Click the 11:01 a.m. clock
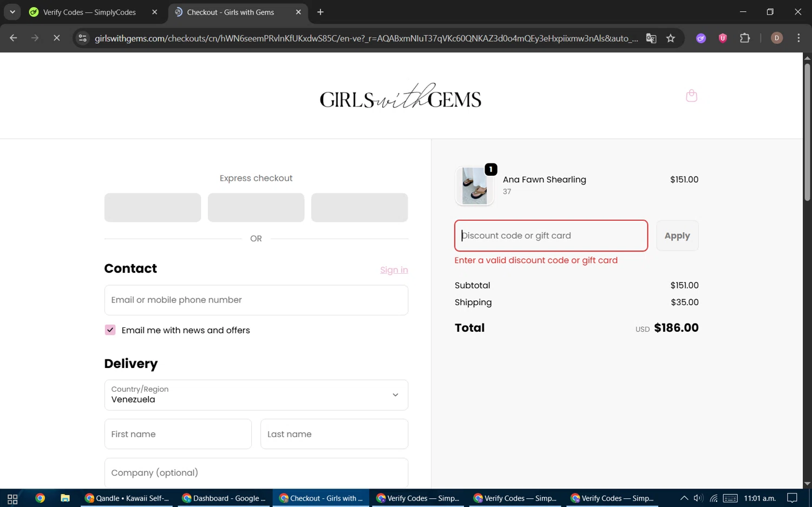 tap(760, 498)
